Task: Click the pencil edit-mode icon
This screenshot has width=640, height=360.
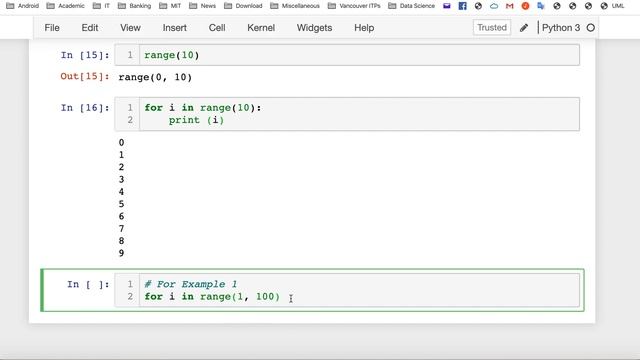Action: tap(524, 28)
